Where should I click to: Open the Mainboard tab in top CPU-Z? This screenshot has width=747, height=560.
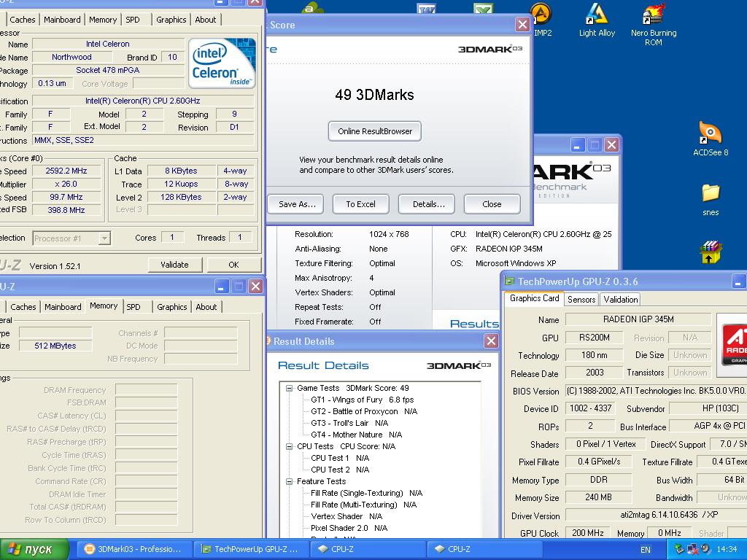(62, 20)
